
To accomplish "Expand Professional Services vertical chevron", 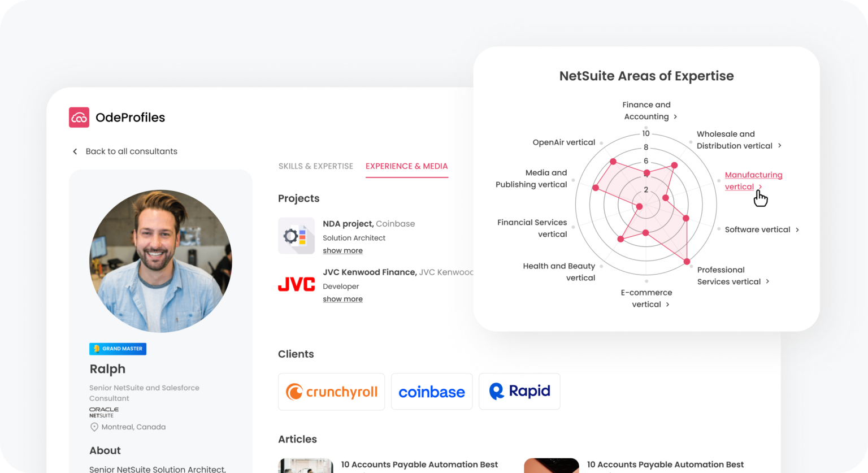I will [767, 282].
